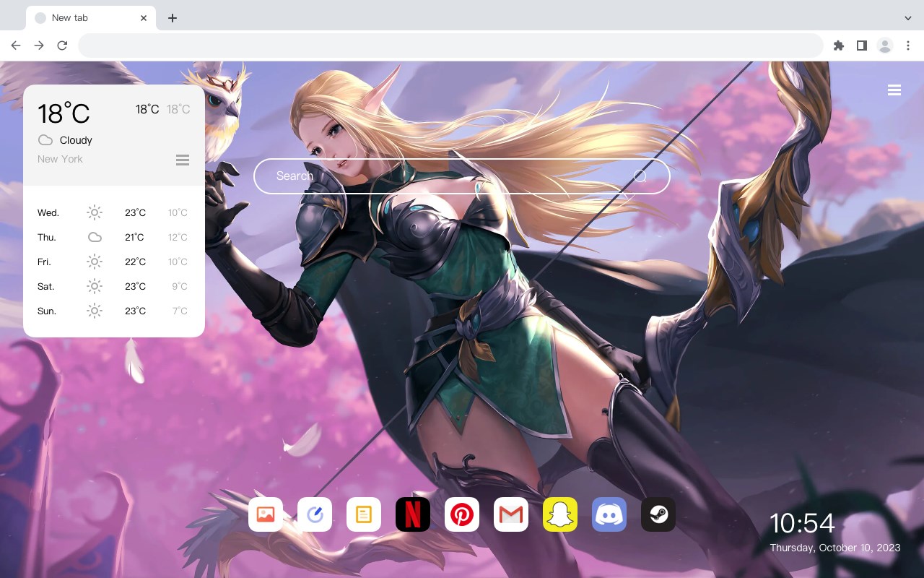The width and height of the screenshot is (924, 578).
Task: Go back to the previous page
Action: point(16,46)
